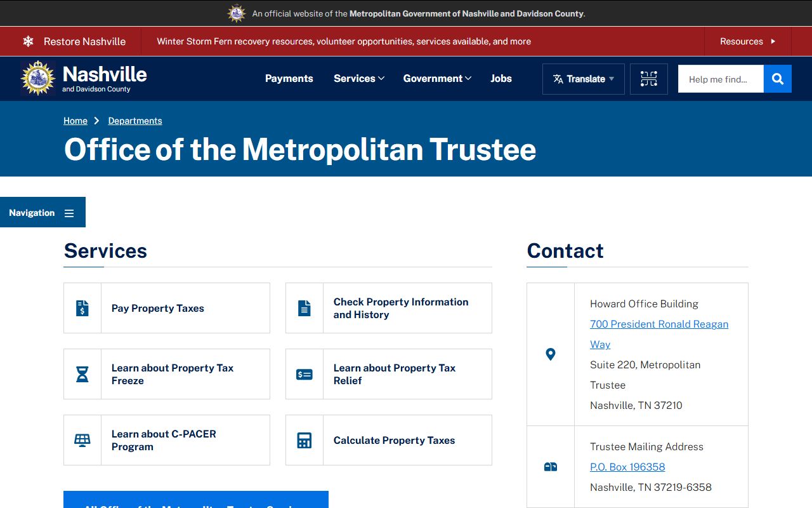Click the snowflake icon beside Restore Nashville

[28, 41]
